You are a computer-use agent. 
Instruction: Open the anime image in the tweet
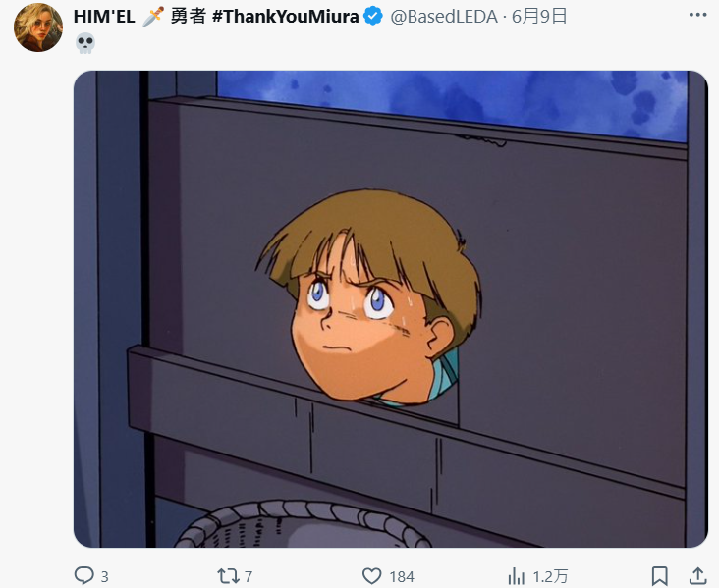click(391, 309)
